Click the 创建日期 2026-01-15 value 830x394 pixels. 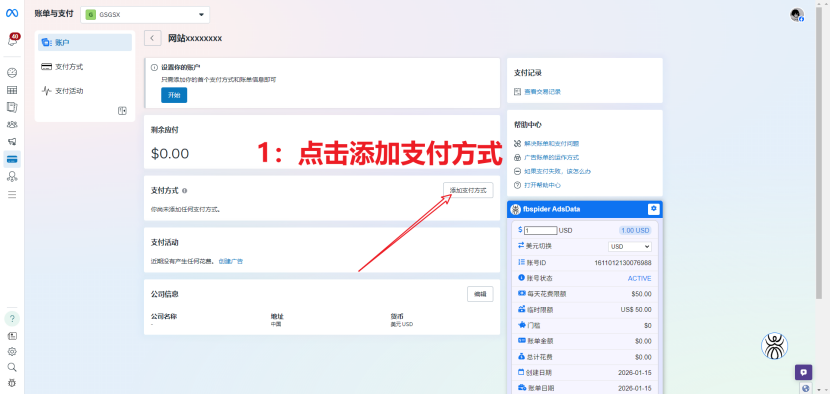(634, 372)
